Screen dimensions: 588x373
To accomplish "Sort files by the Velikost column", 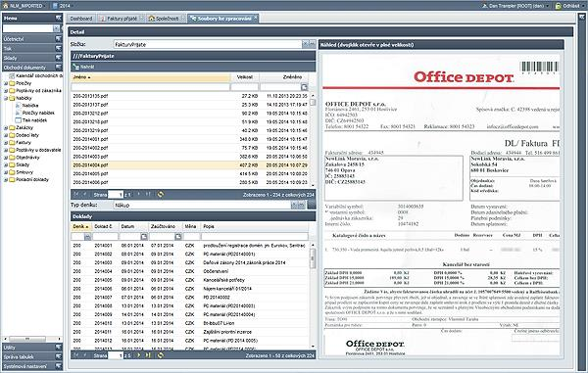I will (245, 77).
